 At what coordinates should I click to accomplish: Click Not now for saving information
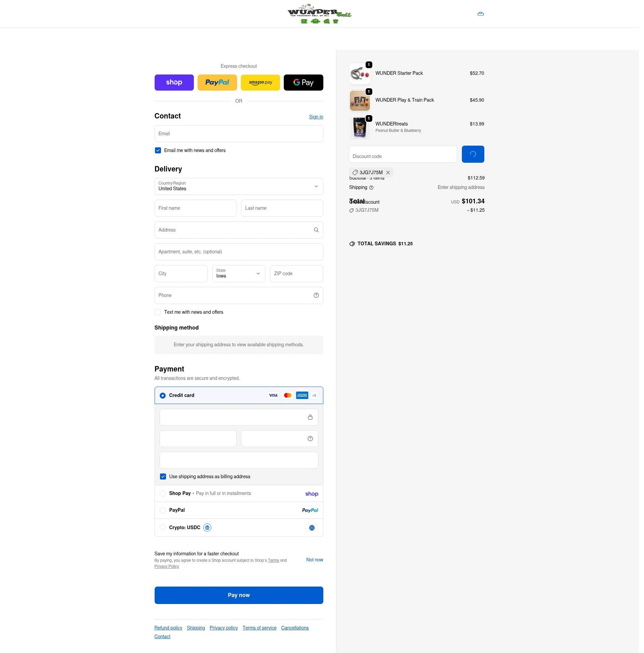click(315, 560)
